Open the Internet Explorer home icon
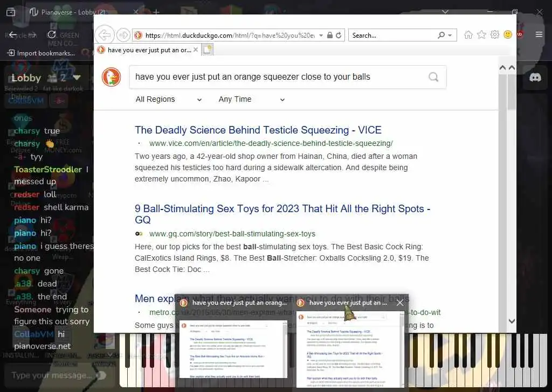This screenshot has height=392, width=552. tap(468, 35)
